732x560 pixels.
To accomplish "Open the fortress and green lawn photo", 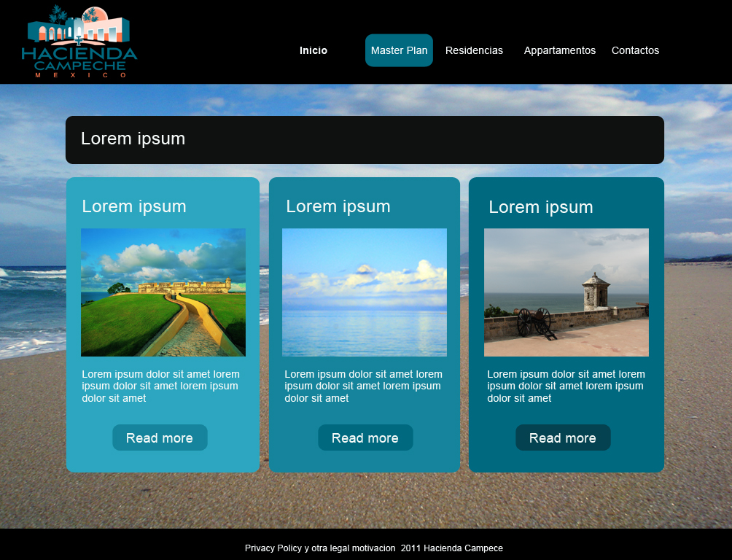I will tap(163, 292).
